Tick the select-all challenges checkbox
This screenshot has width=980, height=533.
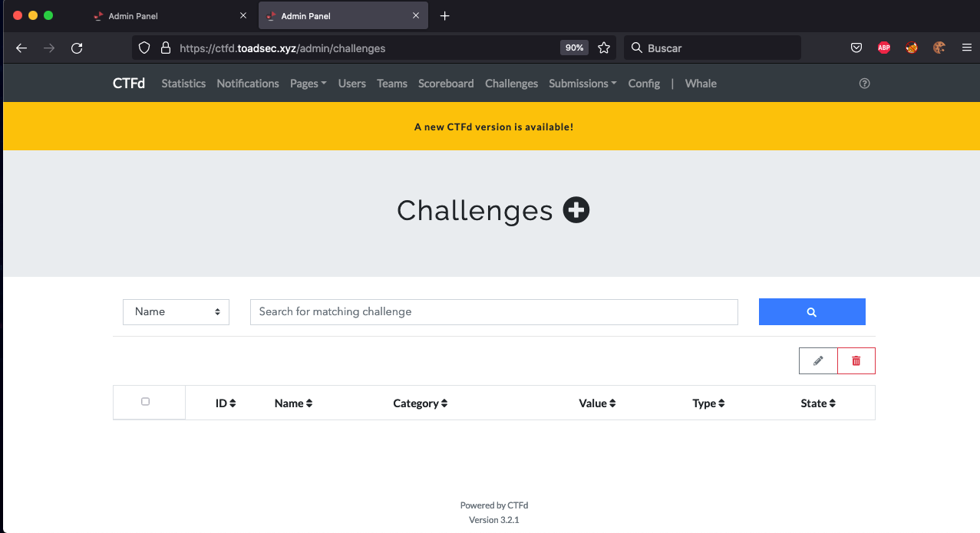tap(146, 402)
